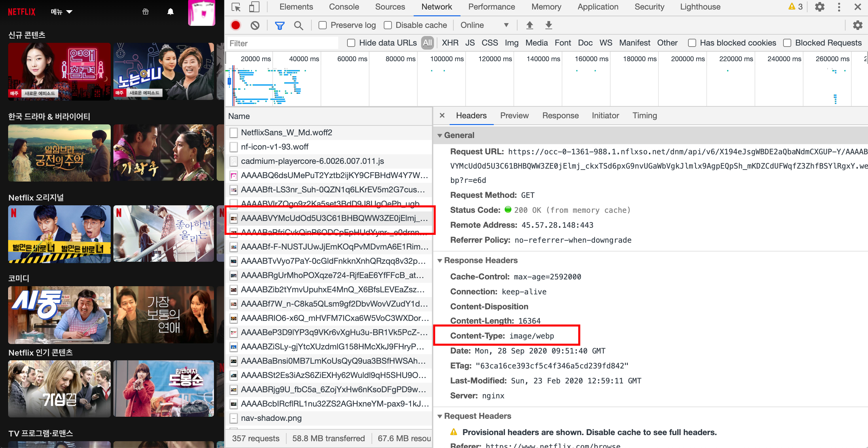
Task: Select the inspect element picker icon
Action: pos(236,7)
